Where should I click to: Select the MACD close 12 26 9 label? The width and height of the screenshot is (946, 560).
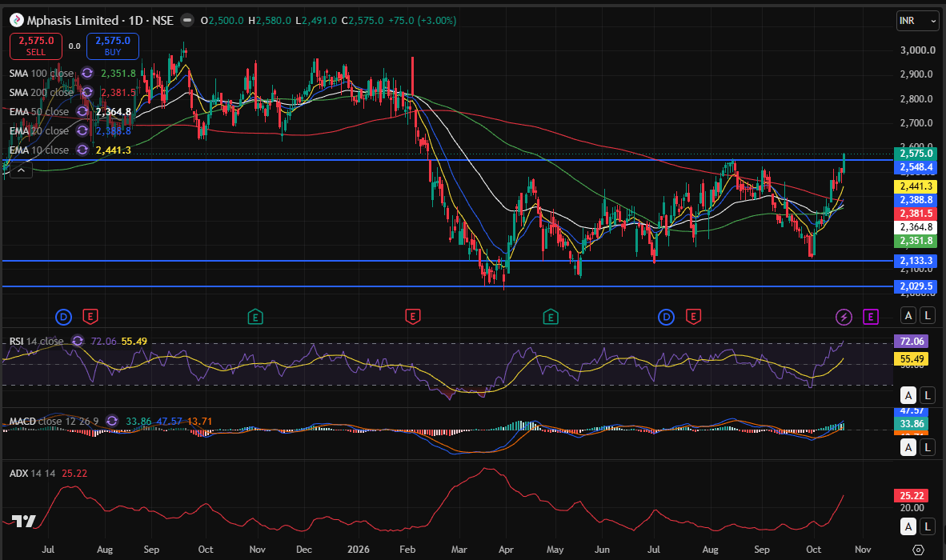point(54,421)
